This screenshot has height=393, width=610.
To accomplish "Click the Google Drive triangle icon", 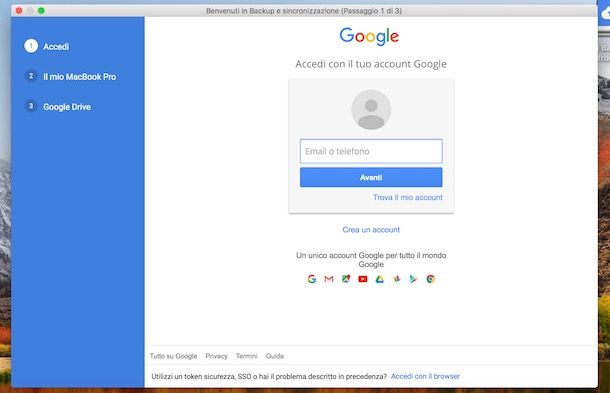I will click(380, 279).
